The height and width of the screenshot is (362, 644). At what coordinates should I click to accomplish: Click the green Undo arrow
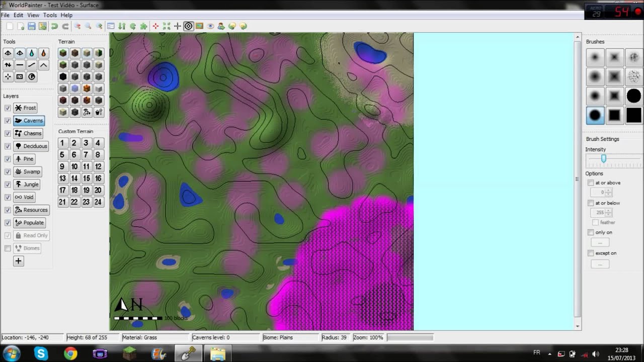54,26
